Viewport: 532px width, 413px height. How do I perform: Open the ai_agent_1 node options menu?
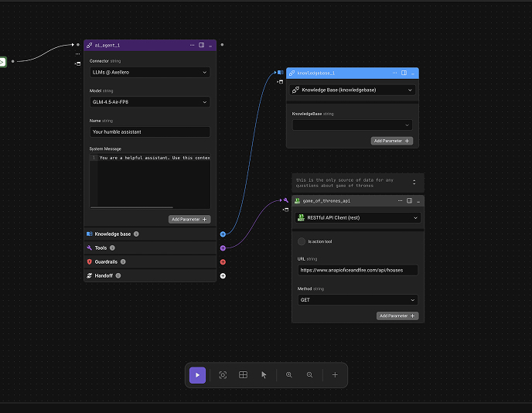tap(192, 45)
